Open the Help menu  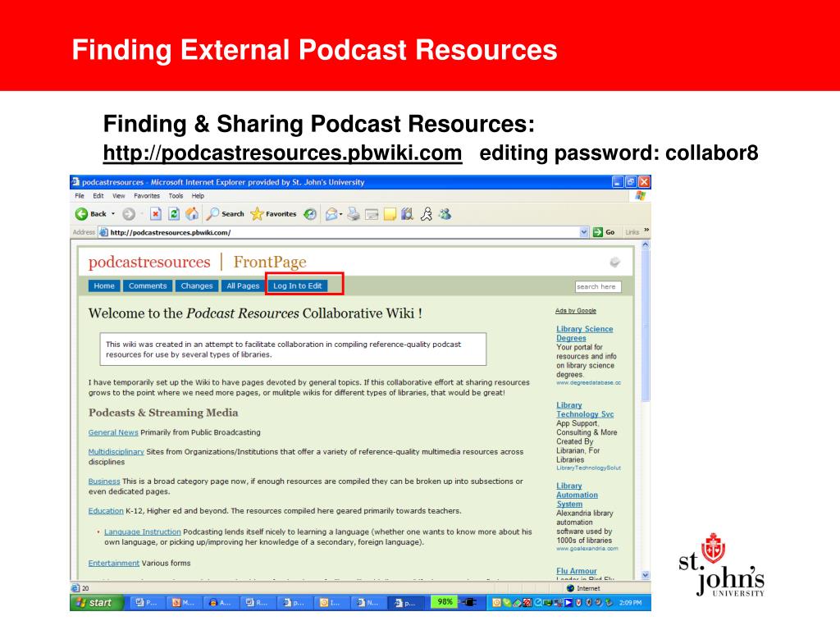[198, 196]
